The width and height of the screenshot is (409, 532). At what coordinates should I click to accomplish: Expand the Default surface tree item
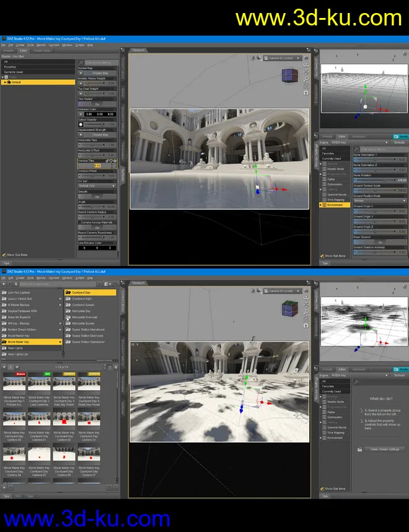pyautogui.click(x=5, y=82)
